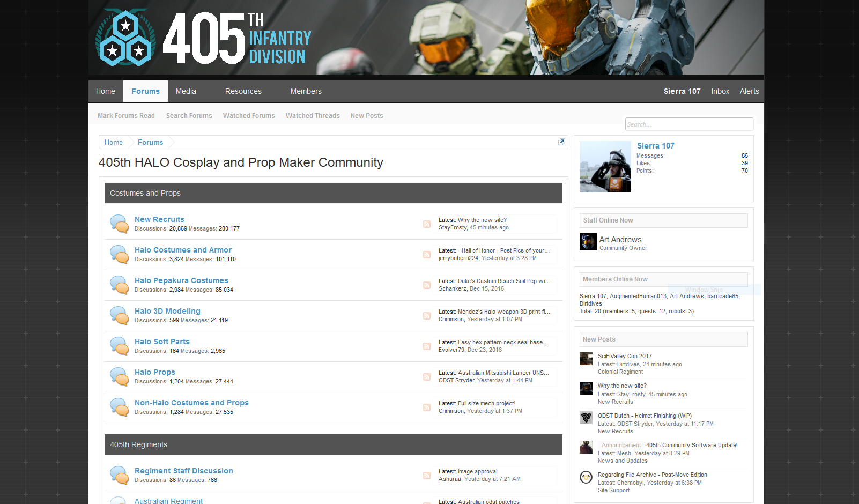The height and width of the screenshot is (504, 859).
Task: Click the Non-Halo Costumes and Props forum icon
Action: coord(119,407)
